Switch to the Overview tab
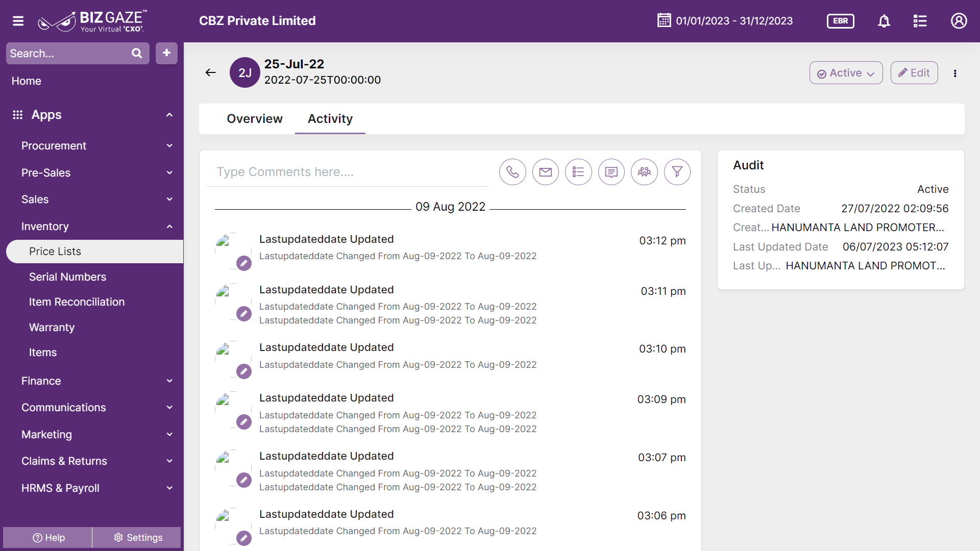Image resolution: width=980 pixels, height=551 pixels. pyautogui.click(x=254, y=119)
